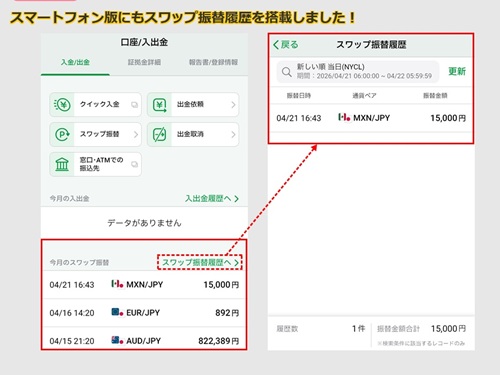This screenshot has width=500, height=375.
Task: Click the 口座/入出金 screen title
Action: [x=144, y=42]
